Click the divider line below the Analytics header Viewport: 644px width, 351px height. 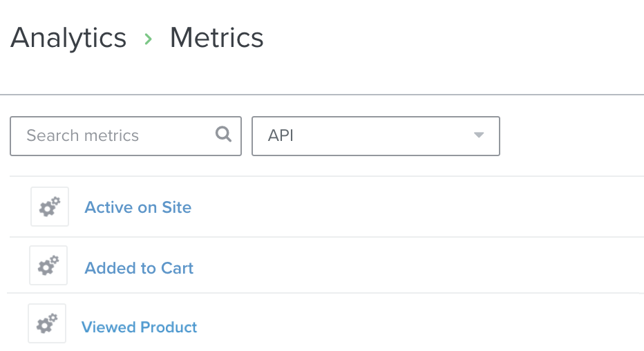click(322, 95)
